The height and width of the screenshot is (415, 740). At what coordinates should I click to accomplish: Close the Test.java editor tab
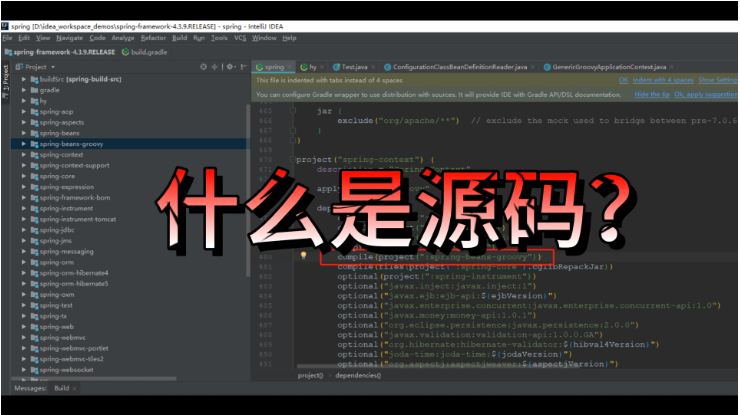[x=373, y=67]
